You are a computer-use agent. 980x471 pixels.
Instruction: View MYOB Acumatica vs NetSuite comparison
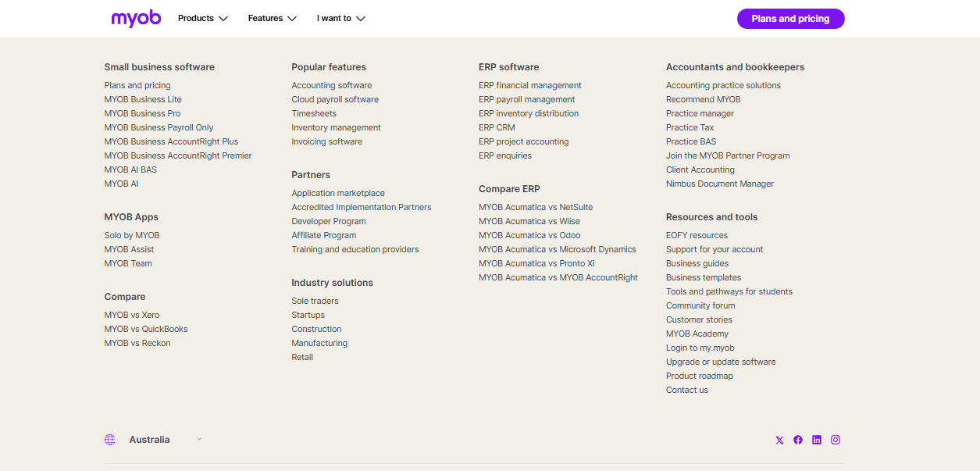click(x=536, y=207)
